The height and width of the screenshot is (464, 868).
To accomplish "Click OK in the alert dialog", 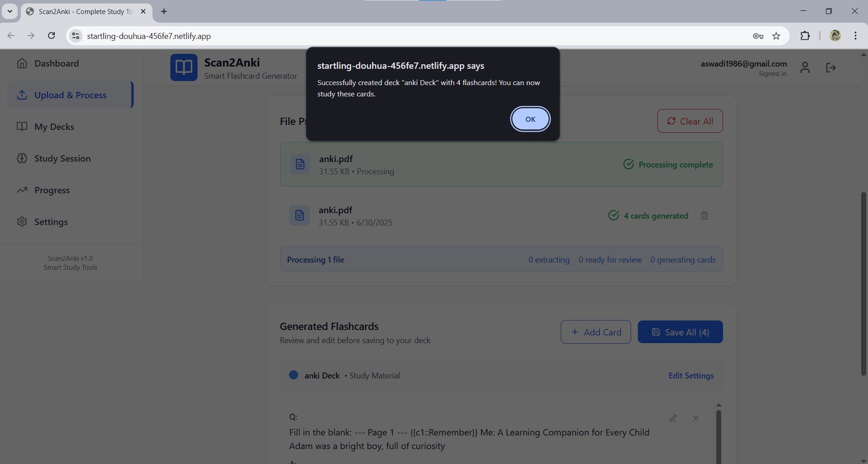I will click(530, 119).
